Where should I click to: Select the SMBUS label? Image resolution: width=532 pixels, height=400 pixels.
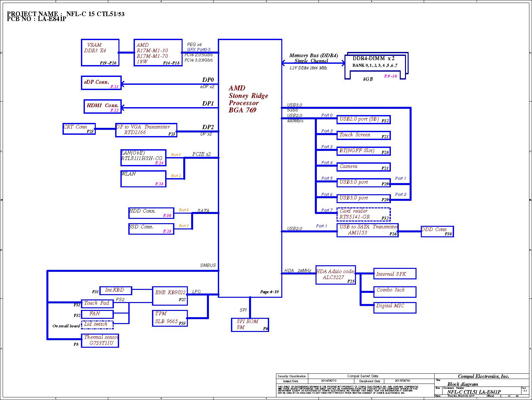tap(208, 265)
